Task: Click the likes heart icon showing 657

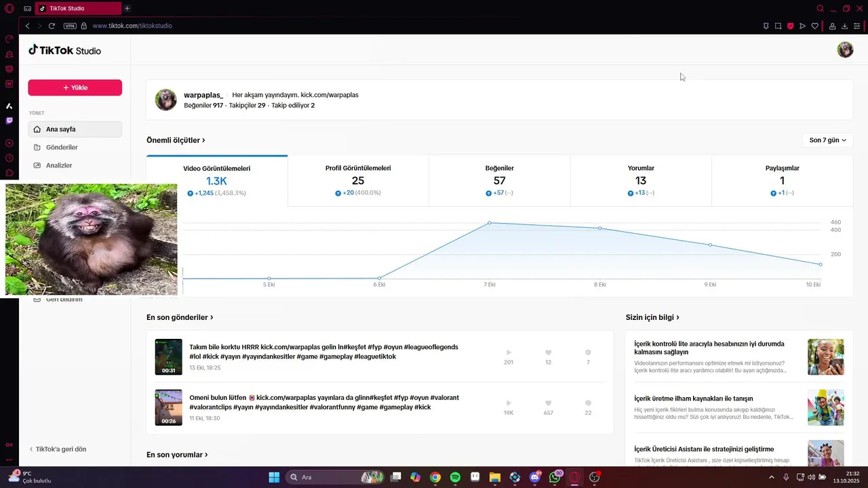Action: tap(548, 403)
